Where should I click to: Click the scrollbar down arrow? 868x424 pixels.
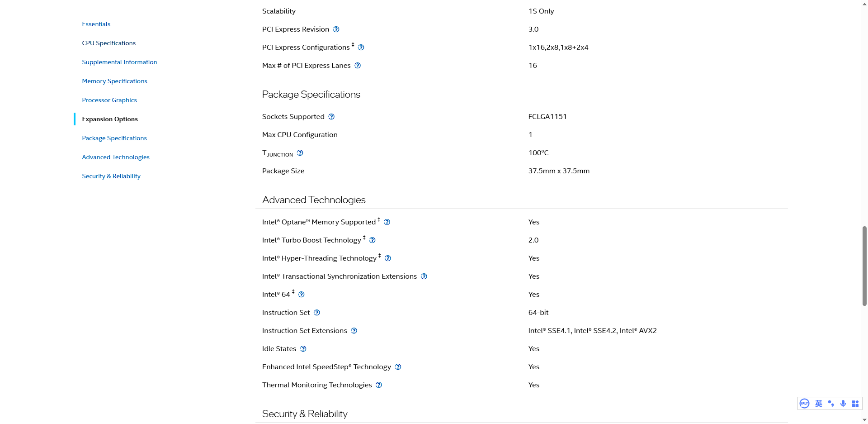point(864,420)
